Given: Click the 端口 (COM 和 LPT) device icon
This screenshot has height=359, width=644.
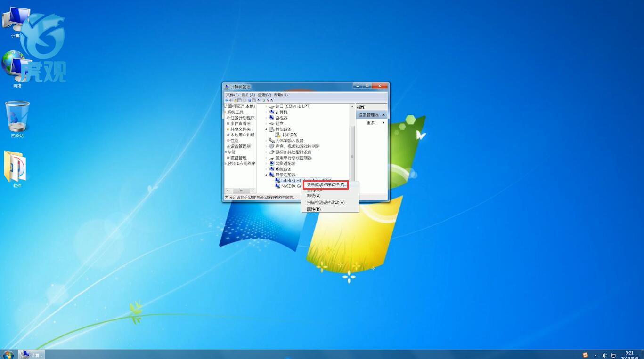Looking at the screenshot, I should (x=272, y=106).
